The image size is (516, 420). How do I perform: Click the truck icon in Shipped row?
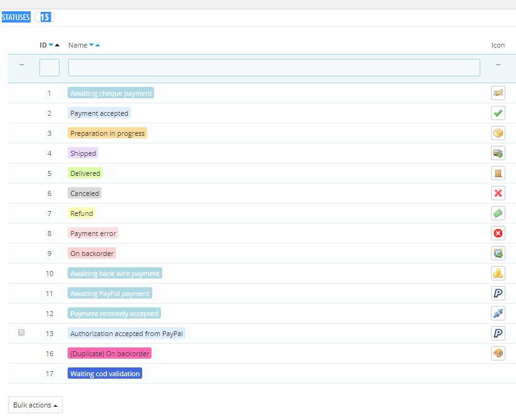(498, 153)
